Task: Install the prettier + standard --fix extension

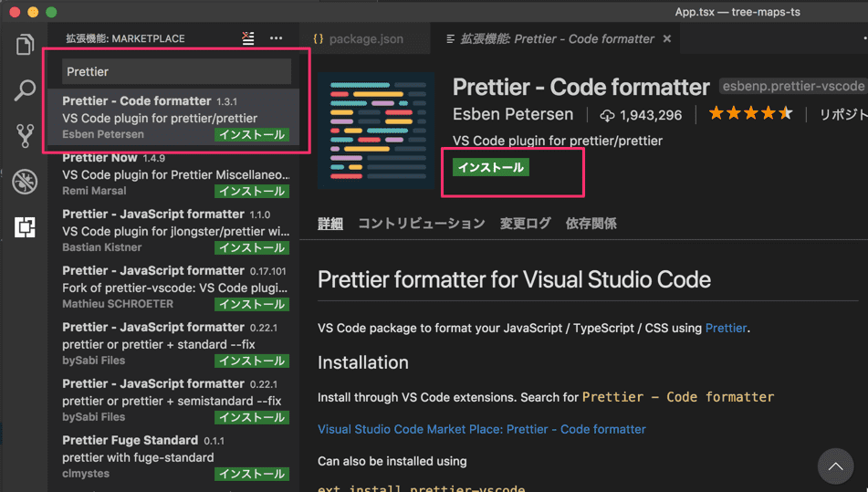Action: pyautogui.click(x=252, y=361)
